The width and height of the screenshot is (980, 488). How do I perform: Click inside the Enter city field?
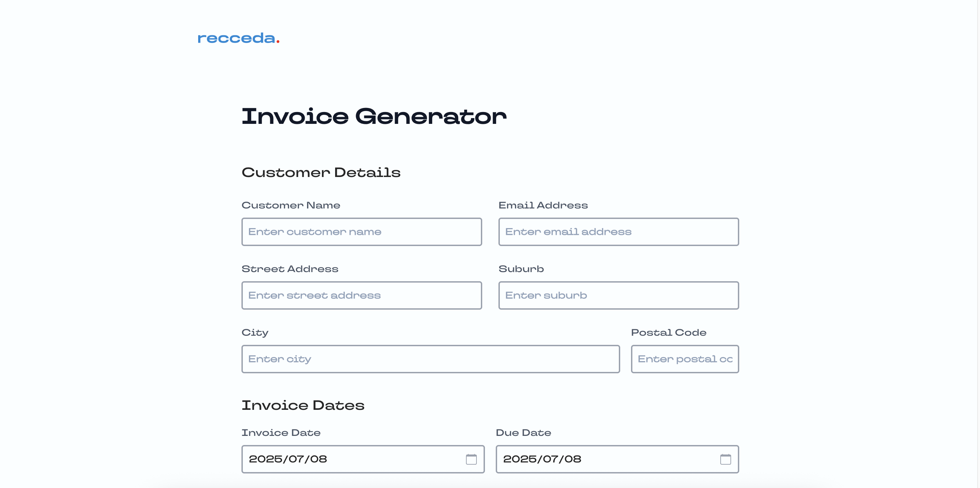pos(430,359)
